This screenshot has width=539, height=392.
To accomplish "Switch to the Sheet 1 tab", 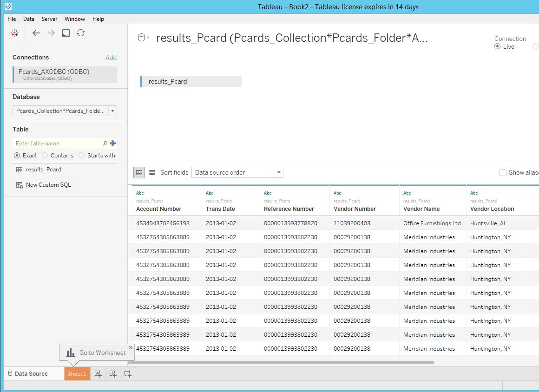I will 77,373.
